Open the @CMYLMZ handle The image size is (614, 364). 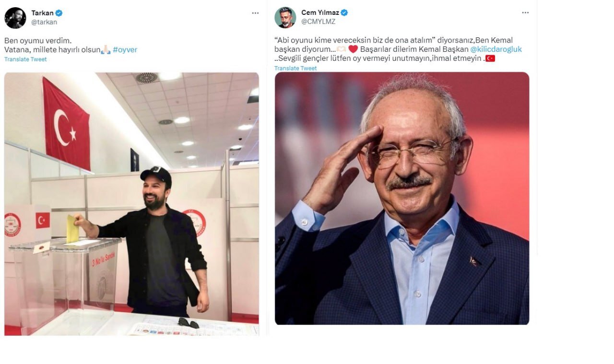[x=318, y=22]
